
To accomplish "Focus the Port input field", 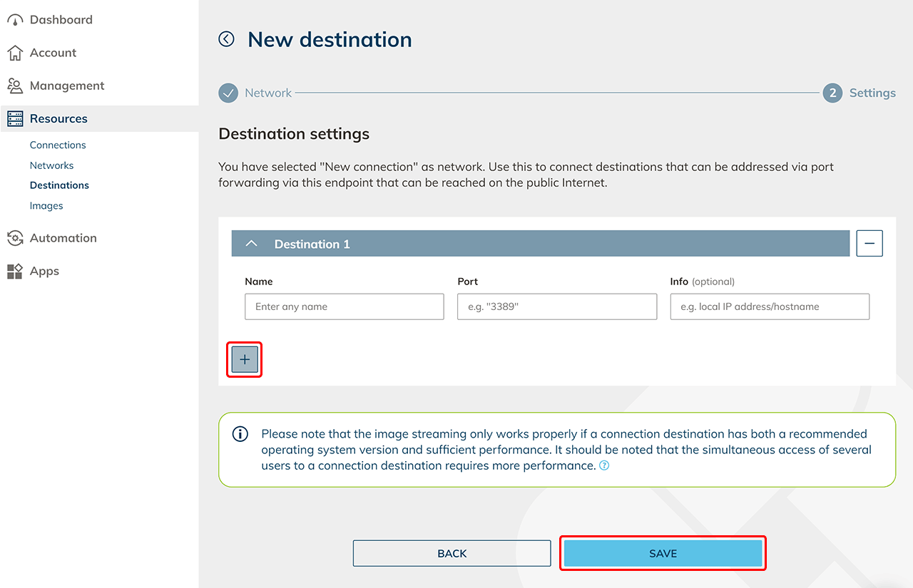I will (x=556, y=307).
